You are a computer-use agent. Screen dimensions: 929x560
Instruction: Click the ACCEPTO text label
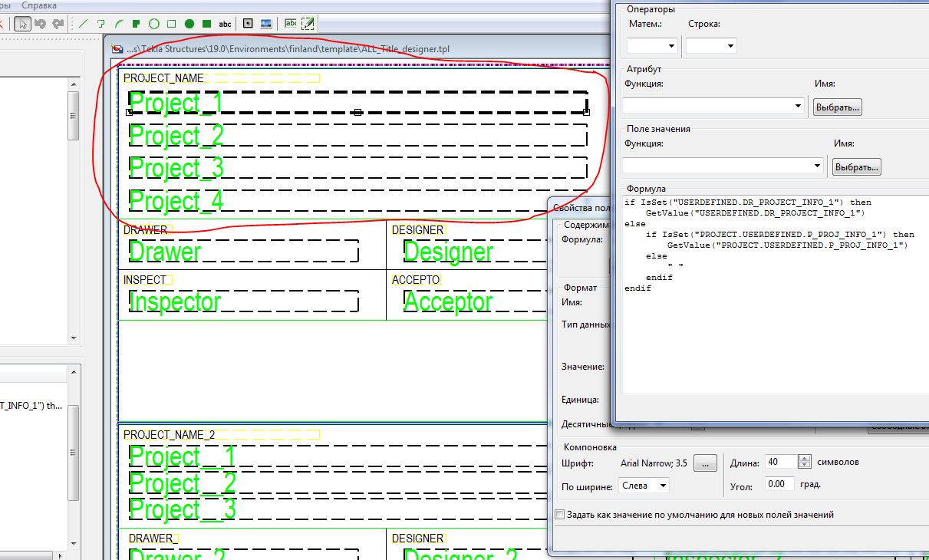416,280
